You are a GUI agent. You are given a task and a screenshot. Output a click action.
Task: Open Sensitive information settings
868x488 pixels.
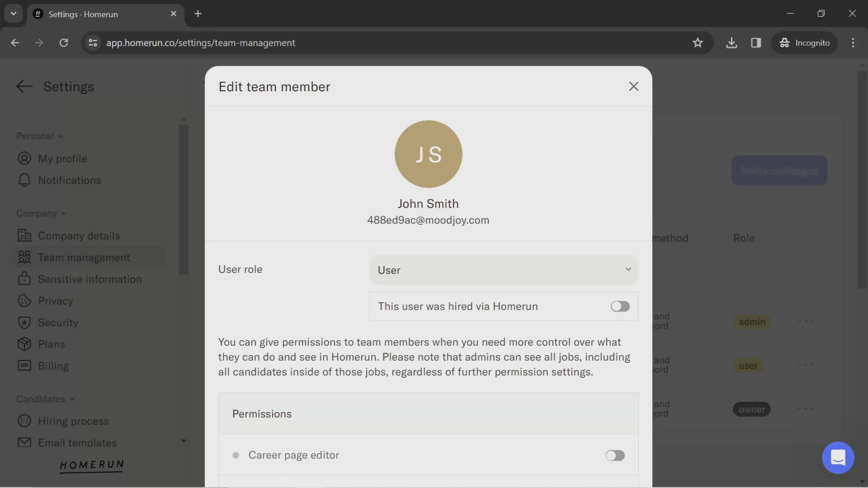coord(90,279)
